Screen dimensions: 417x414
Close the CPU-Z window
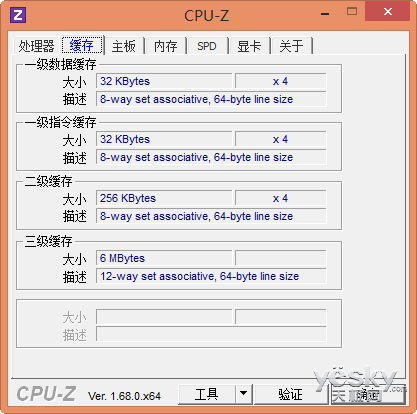pos(388,12)
